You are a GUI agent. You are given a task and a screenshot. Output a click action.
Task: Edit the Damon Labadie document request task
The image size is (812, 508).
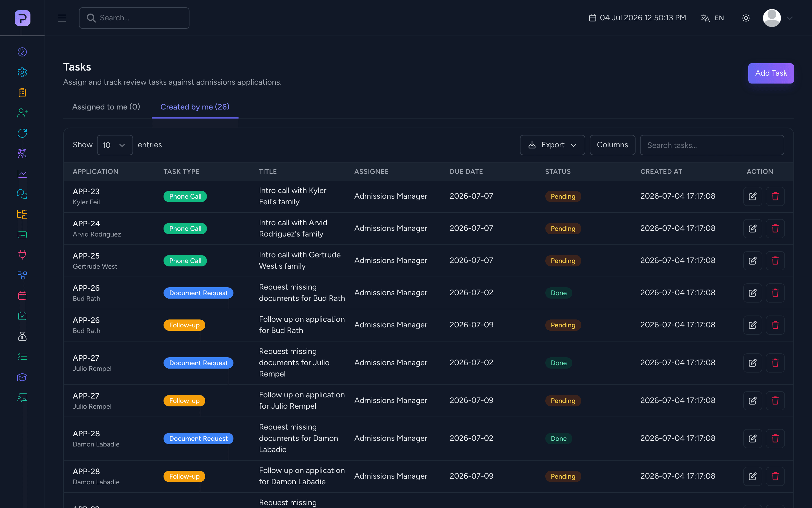[x=752, y=439]
